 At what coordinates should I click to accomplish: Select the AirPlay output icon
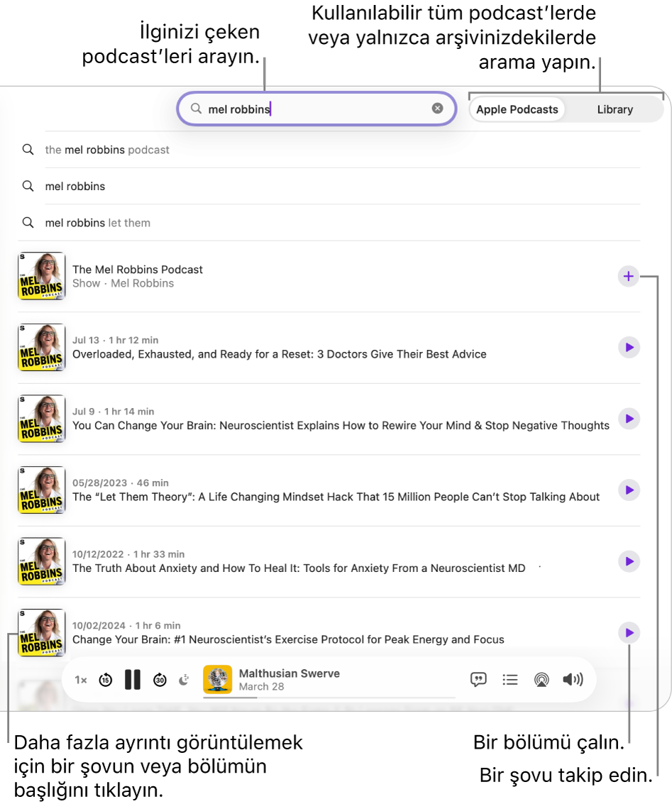pyautogui.click(x=541, y=679)
